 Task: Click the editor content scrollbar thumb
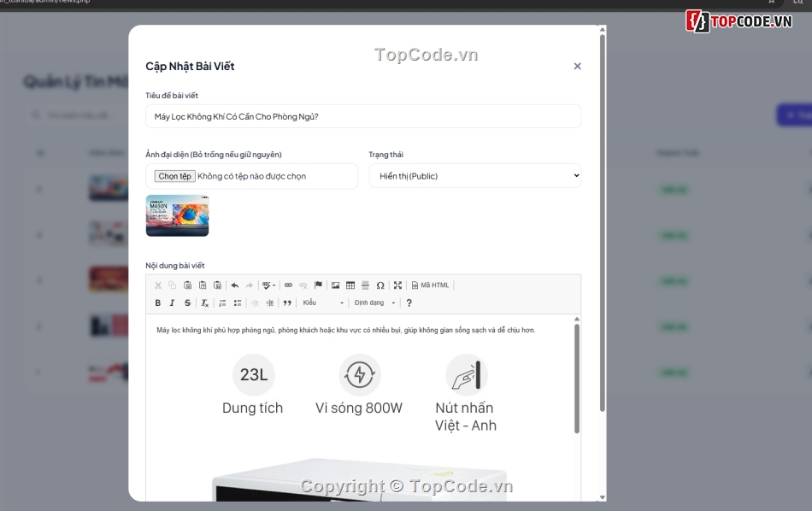[577, 378]
